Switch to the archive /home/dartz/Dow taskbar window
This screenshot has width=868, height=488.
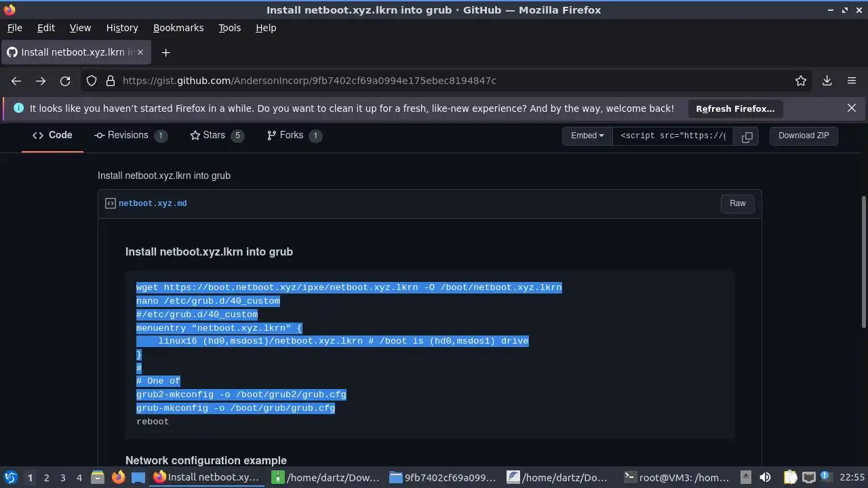click(325, 477)
